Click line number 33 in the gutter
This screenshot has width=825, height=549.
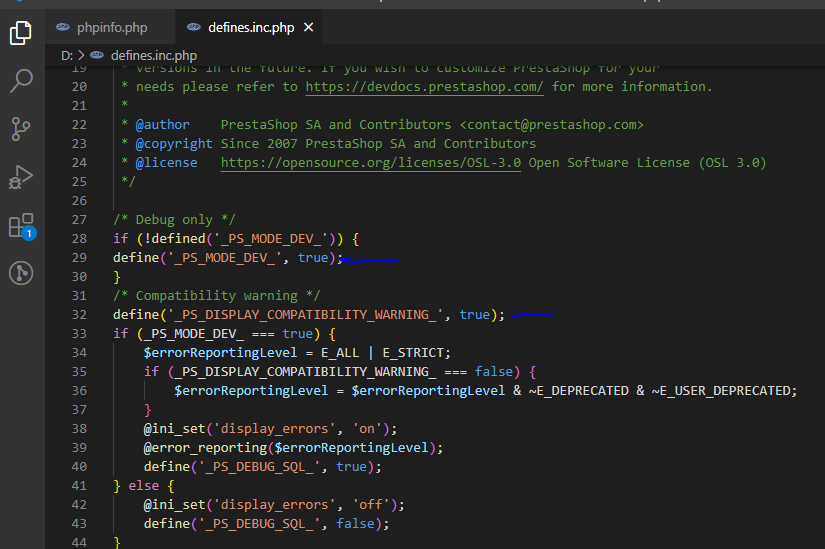pyautogui.click(x=79, y=334)
